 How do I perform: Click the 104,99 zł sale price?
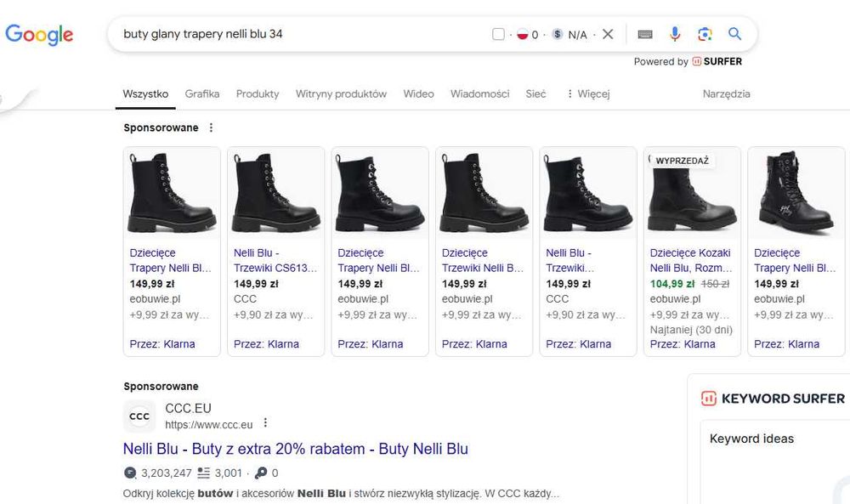tap(672, 283)
